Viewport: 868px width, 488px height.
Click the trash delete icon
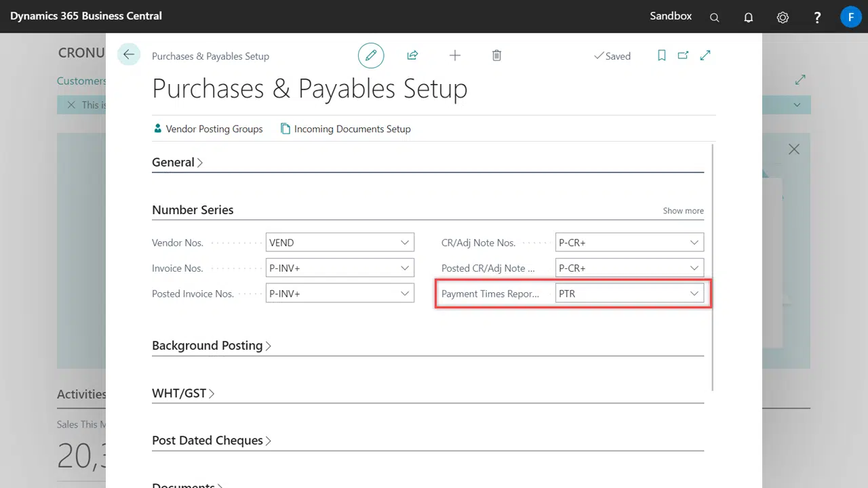(496, 56)
